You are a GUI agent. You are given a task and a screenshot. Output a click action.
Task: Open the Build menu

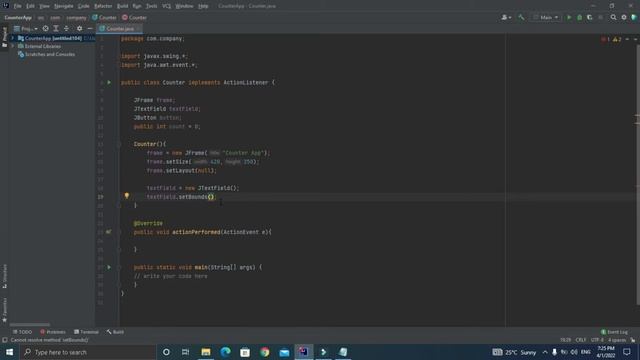coord(122,6)
